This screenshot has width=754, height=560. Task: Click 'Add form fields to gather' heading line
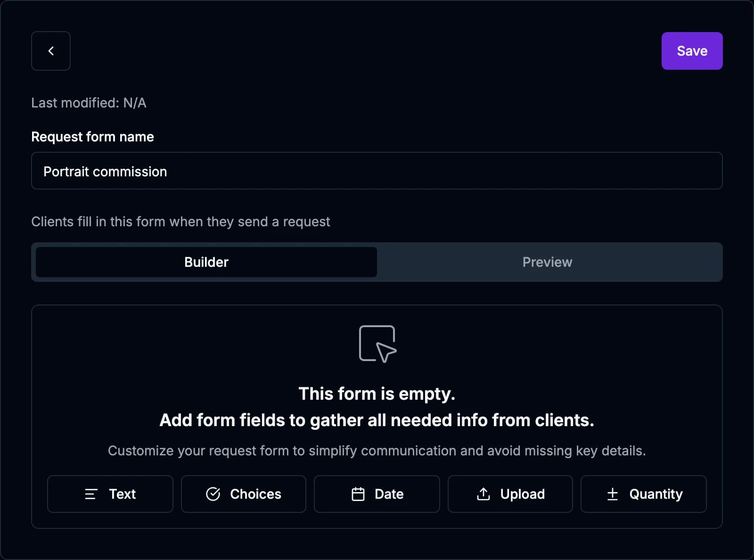tap(377, 420)
